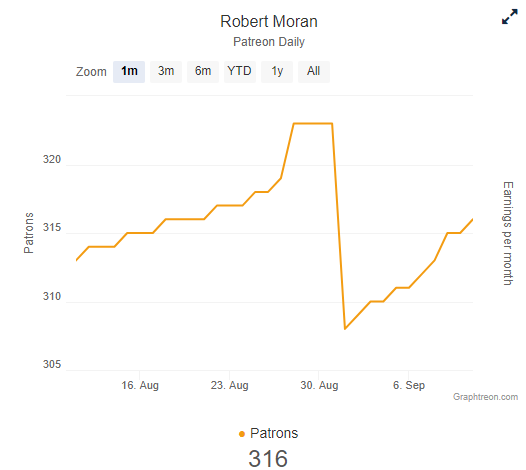Open the fullscreen expand arrows icon

click(x=509, y=17)
